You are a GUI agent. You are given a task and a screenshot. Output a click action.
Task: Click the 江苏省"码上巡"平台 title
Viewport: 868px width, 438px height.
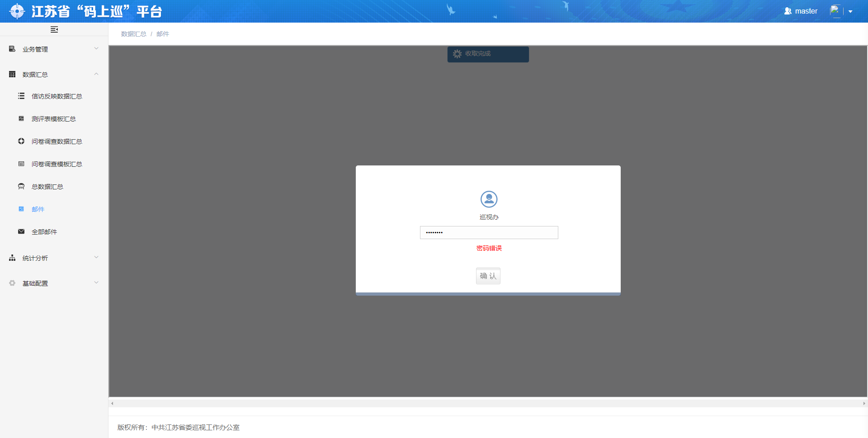pos(97,11)
